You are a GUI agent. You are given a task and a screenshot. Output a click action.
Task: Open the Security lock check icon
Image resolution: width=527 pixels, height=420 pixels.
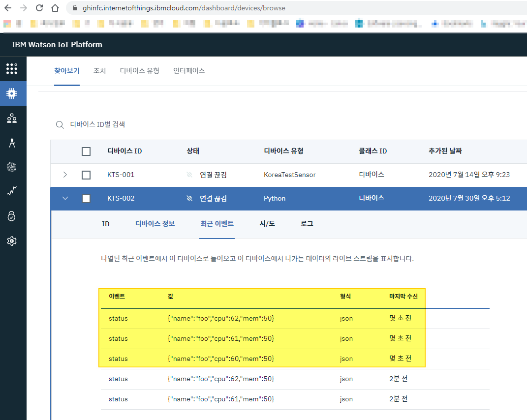tap(12, 216)
